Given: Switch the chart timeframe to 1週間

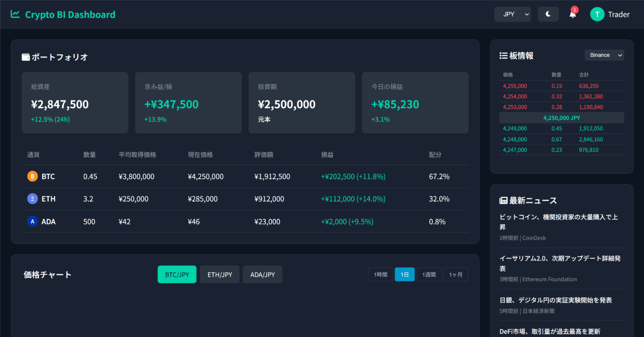Looking at the screenshot, I should click(429, 274).
